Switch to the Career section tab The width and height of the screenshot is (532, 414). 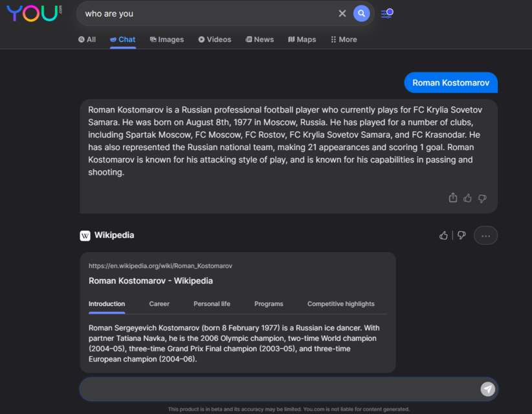(x=159, y=304)
